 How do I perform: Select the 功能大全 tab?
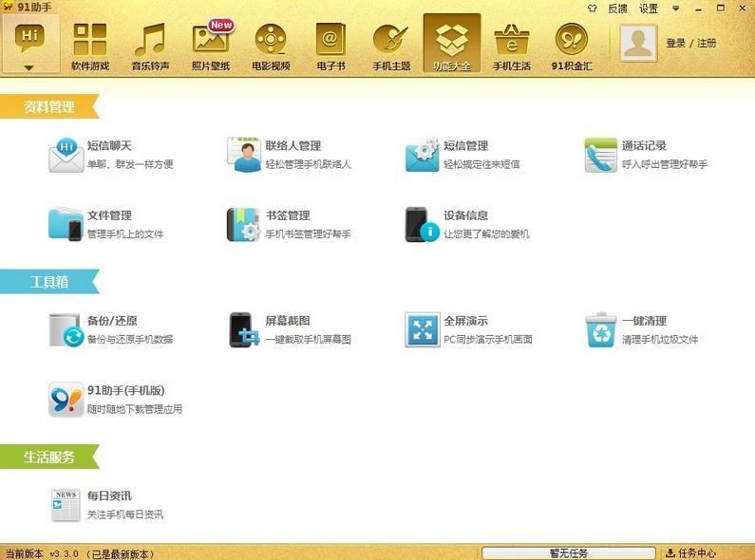pos(452,44)
